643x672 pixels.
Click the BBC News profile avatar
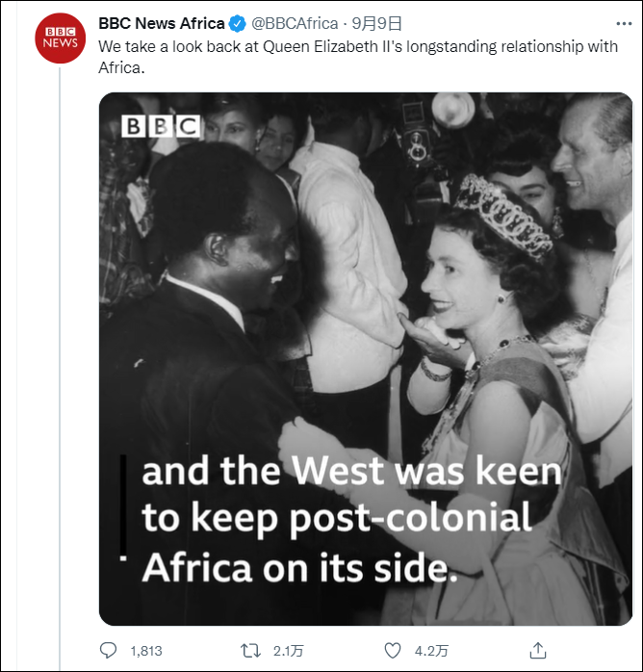[59, 38]
